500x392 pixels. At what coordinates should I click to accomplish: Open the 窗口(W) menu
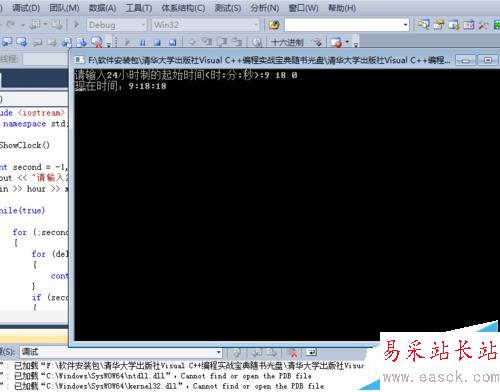(x=303, y=8)
